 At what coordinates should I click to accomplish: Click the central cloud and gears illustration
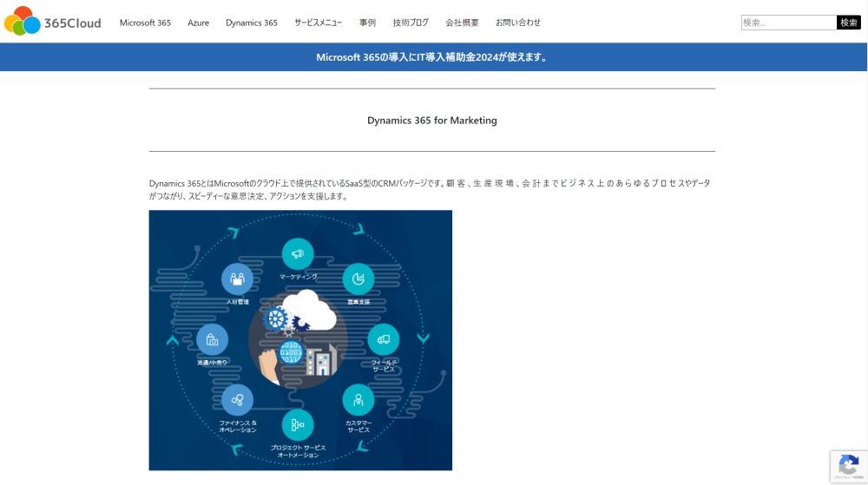click(298, 338)
